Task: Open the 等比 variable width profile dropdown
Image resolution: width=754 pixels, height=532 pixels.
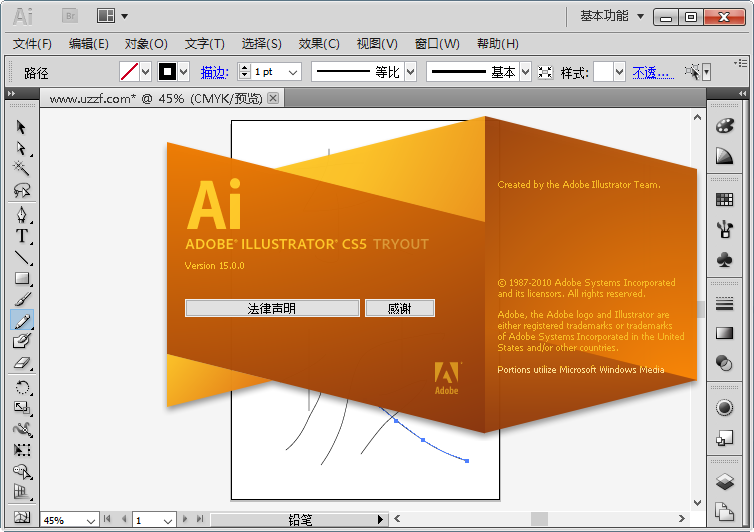Action: [410, 73]
